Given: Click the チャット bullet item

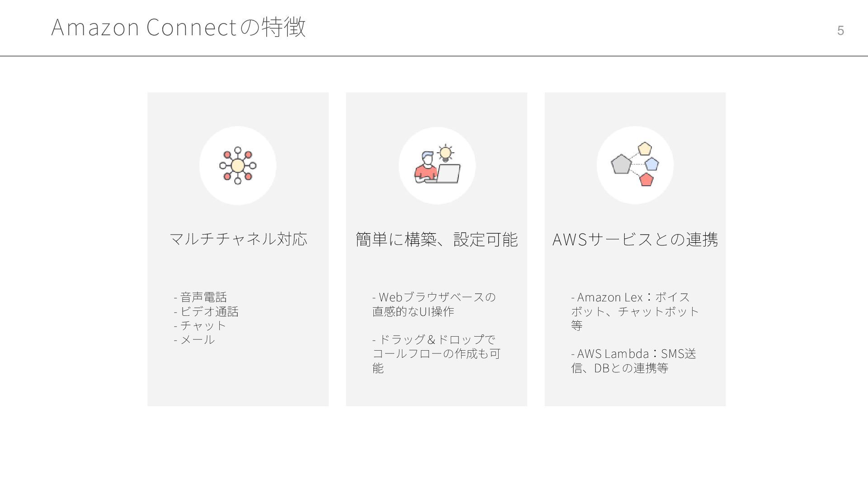Looking at the screenshot, I should [x=200, y=325].
